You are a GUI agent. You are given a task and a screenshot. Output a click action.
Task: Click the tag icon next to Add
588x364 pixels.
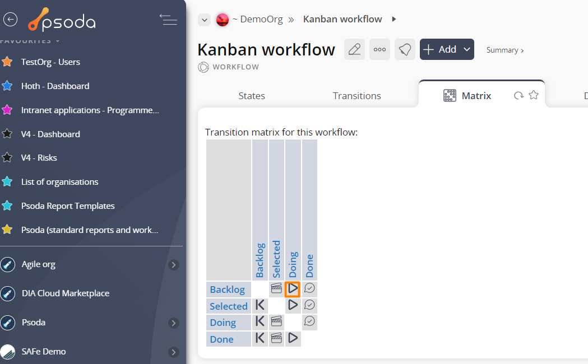(x=405, y=49)
